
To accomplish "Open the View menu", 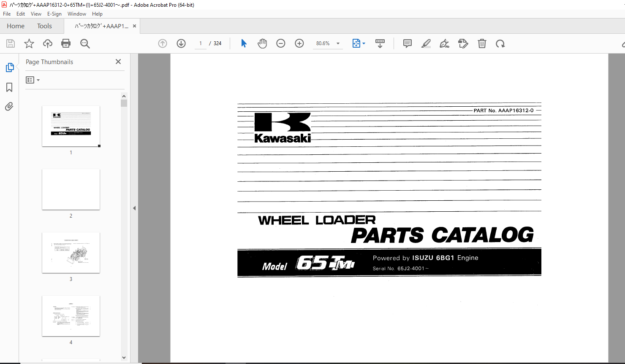I will click(x=36, y=14).
